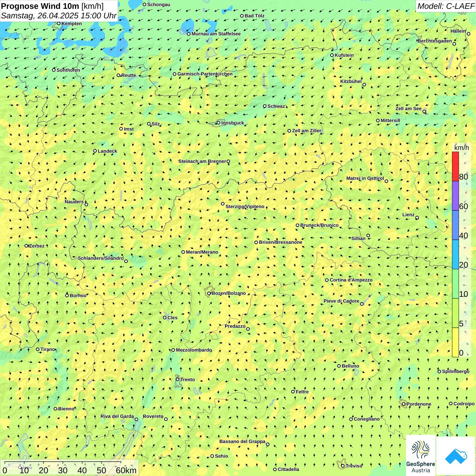Click the Bruneck/Brunico label

coord(319,225)
